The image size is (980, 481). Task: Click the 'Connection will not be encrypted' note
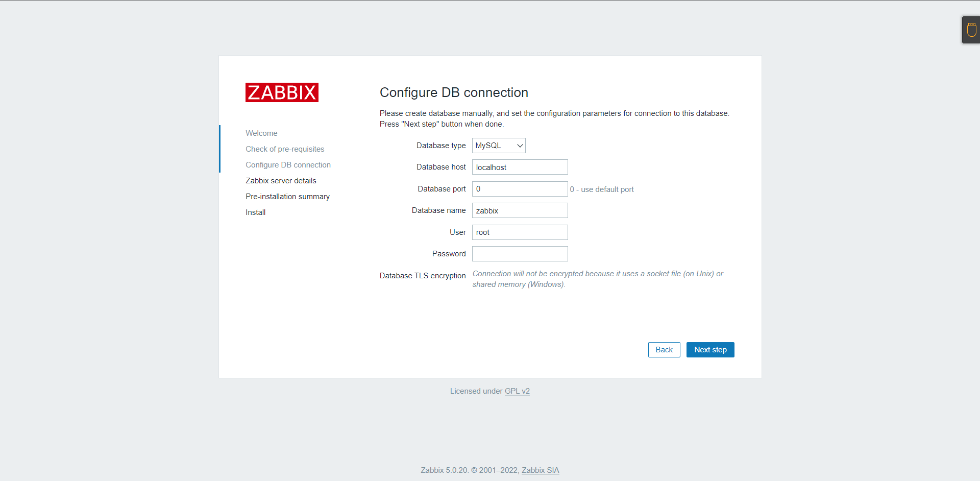[598, 279]
